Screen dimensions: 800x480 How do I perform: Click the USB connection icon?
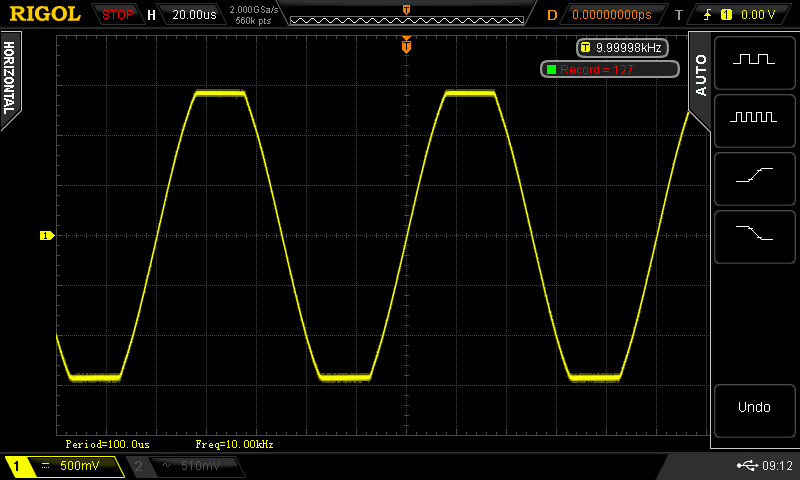point(747,465)
